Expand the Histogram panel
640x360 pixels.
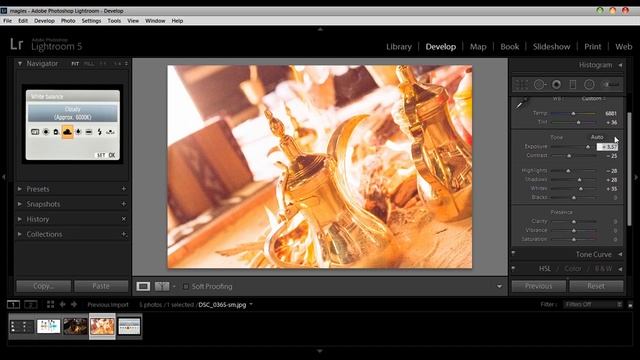(x=620, y=65)
